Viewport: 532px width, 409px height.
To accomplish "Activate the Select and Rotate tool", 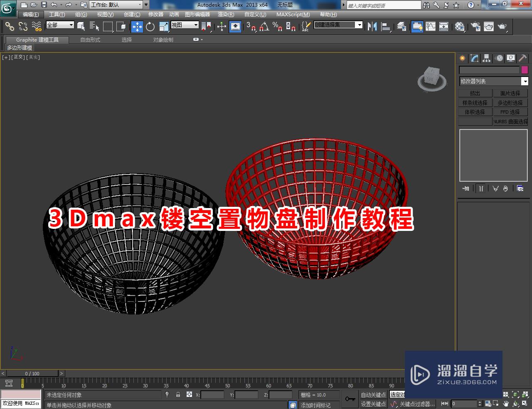I will [150, 27].
